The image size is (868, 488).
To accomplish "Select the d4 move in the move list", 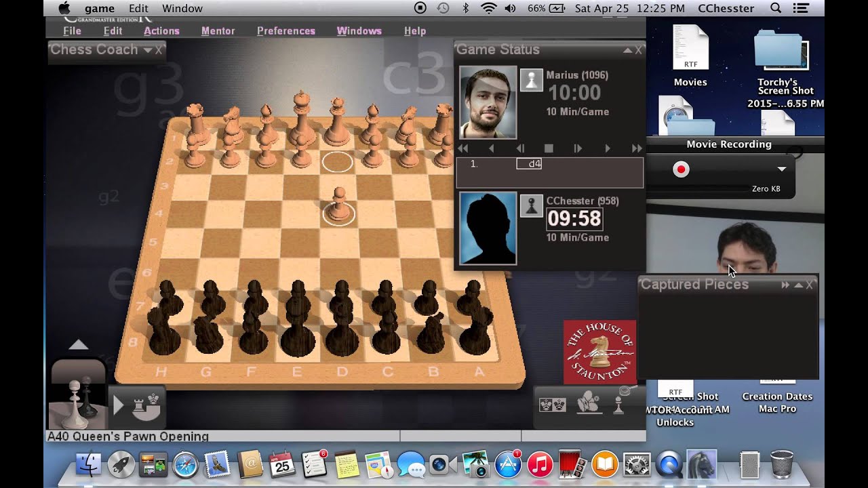I will coord(529,164).
